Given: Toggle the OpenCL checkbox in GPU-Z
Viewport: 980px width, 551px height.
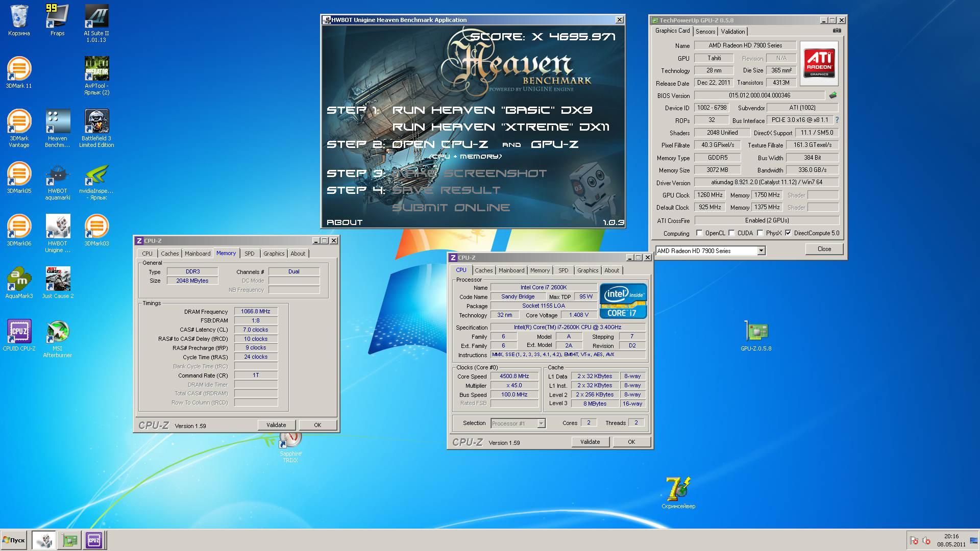Looking at the screenshot, I should click(x=700, y=233).
